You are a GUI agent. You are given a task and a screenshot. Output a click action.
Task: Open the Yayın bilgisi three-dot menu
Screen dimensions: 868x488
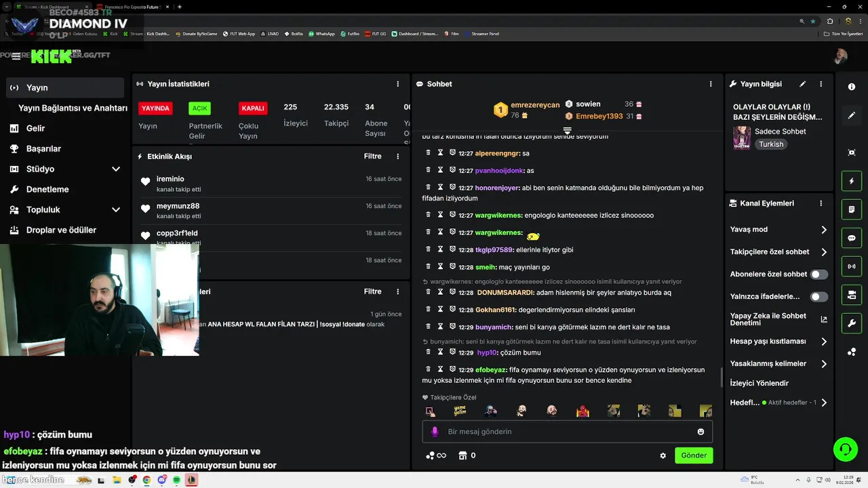click(821, 84)
